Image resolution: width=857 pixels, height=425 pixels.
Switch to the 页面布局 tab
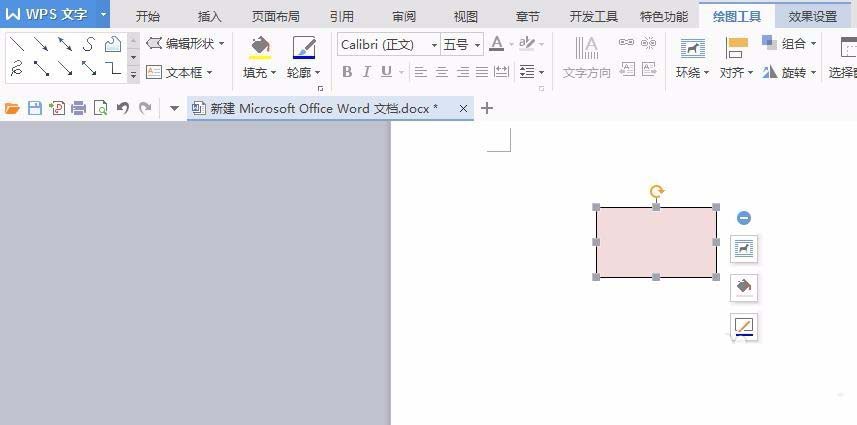point(275,16)
